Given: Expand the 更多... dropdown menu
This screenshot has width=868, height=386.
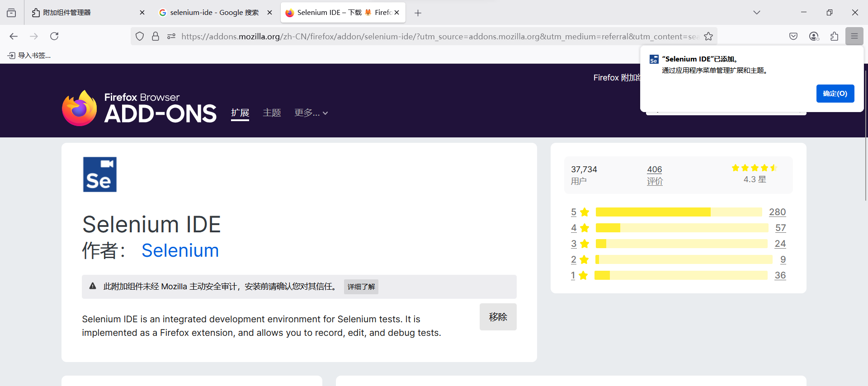Looking at the screenshot, I should [x=311, y=113].
